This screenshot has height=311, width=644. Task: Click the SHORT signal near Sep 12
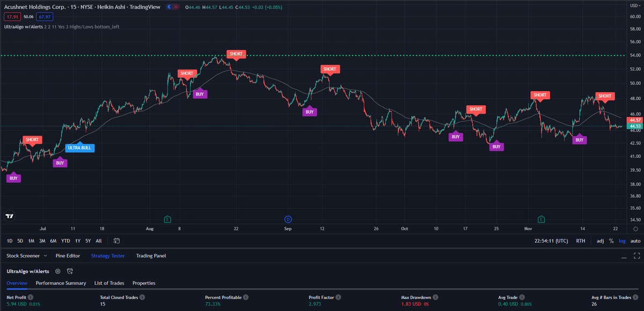(x=330, y=69)
